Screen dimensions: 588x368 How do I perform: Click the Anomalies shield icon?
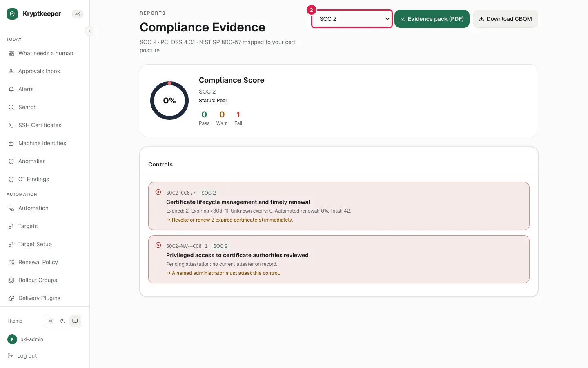point(11,161)
